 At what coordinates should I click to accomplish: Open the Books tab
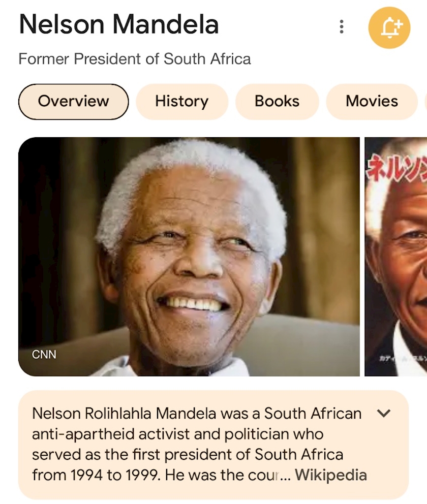point(277,101)
